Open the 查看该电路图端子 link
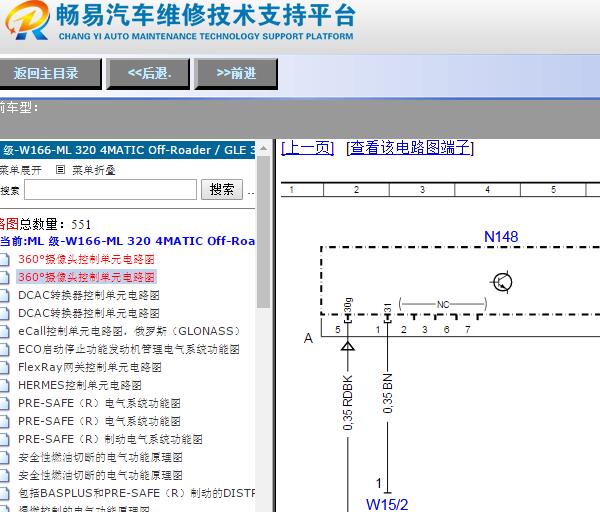The height and width of the screenshot is (512, 600). 410,148
